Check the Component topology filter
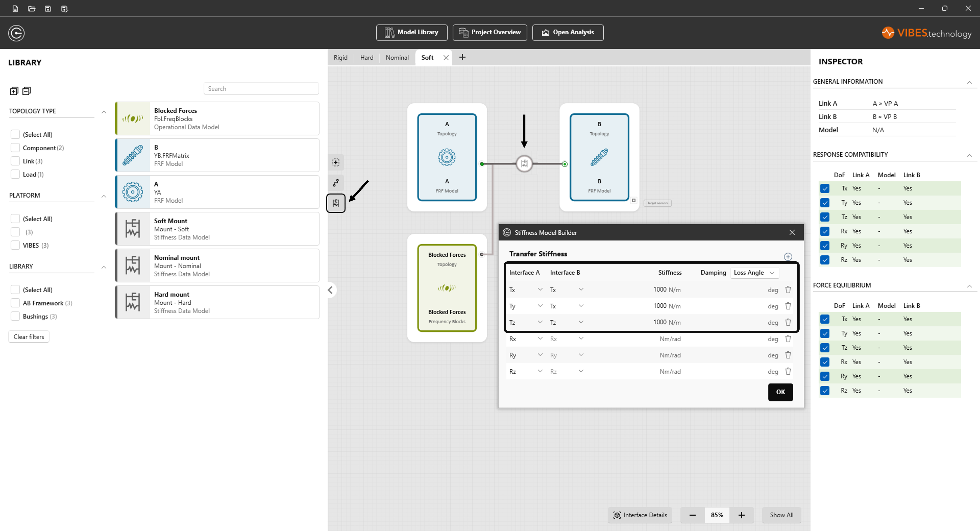 (x=15, y=148)
